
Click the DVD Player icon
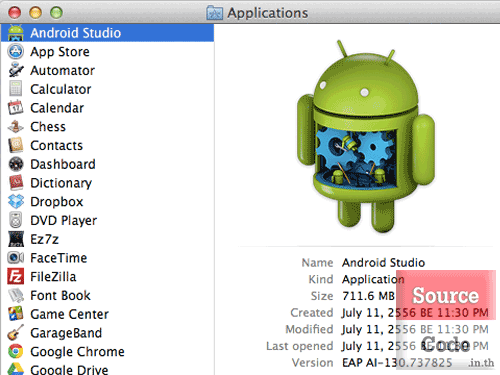pyautogui.click(x=16, y=220)
